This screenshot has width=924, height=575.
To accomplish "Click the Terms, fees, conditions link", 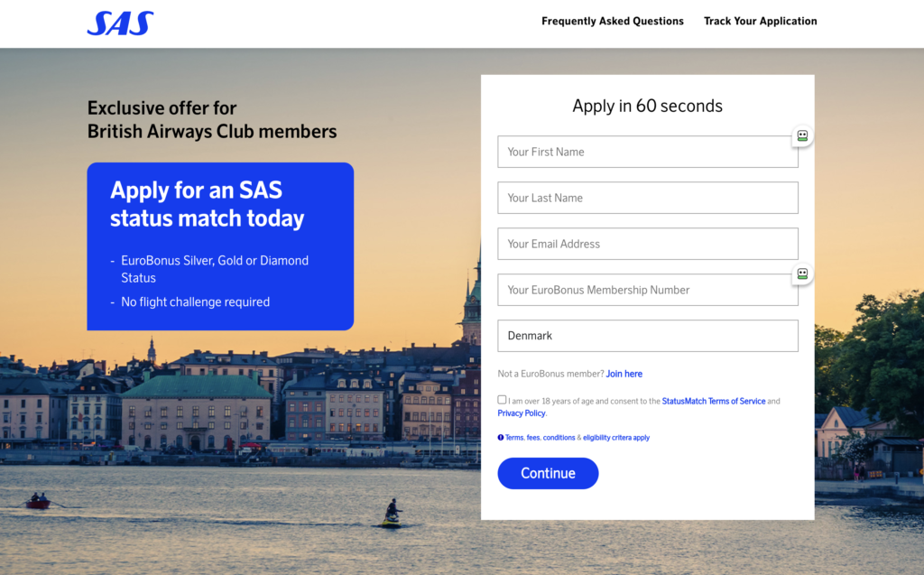I will point(540,438).
